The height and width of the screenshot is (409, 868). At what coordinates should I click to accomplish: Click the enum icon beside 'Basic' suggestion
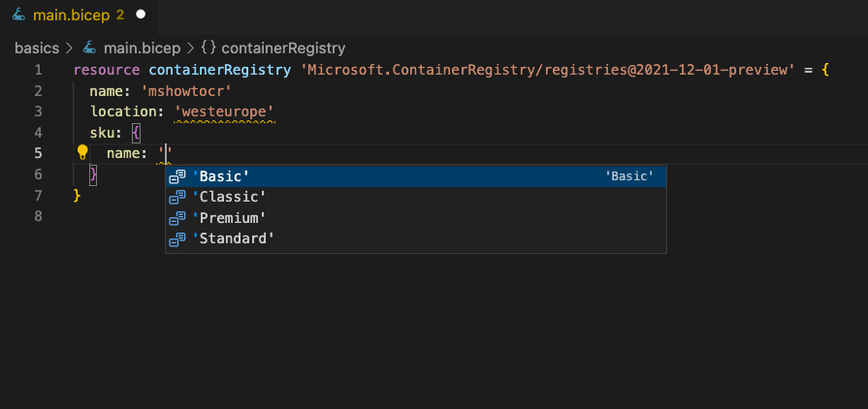(x=177, y=176)
